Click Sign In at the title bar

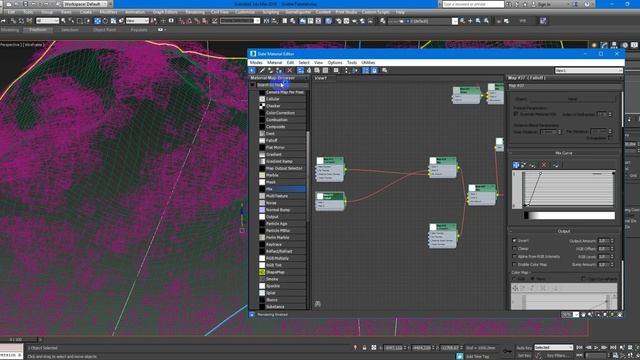(x=544, y=4)
